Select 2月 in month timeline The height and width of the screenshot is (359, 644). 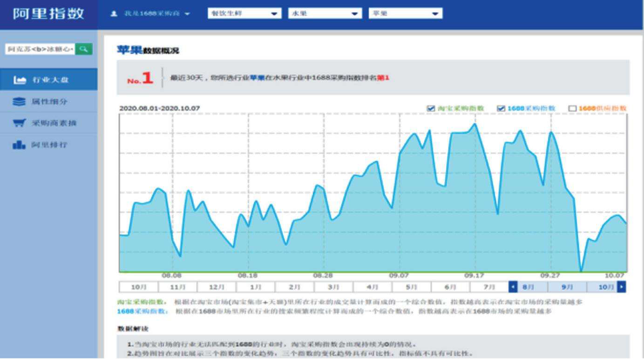click(x=295, y=287)
